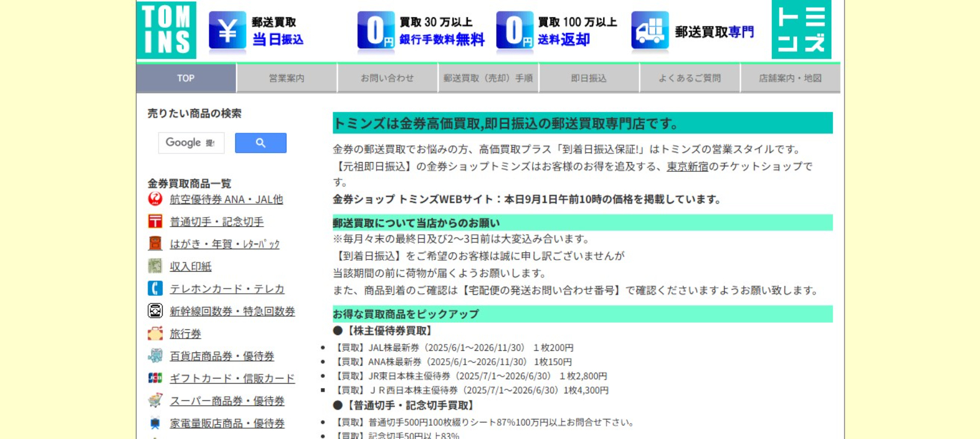Screen dimensions: 980x439
Task: Open ギフトカード・信販カード link
Action: pos(232,378)
